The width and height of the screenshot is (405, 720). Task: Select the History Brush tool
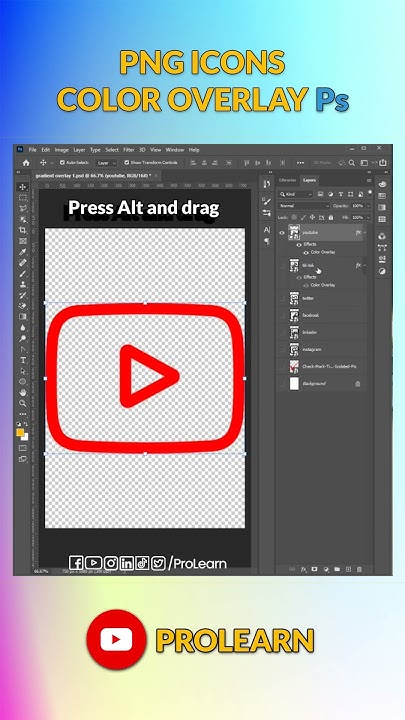22,295
